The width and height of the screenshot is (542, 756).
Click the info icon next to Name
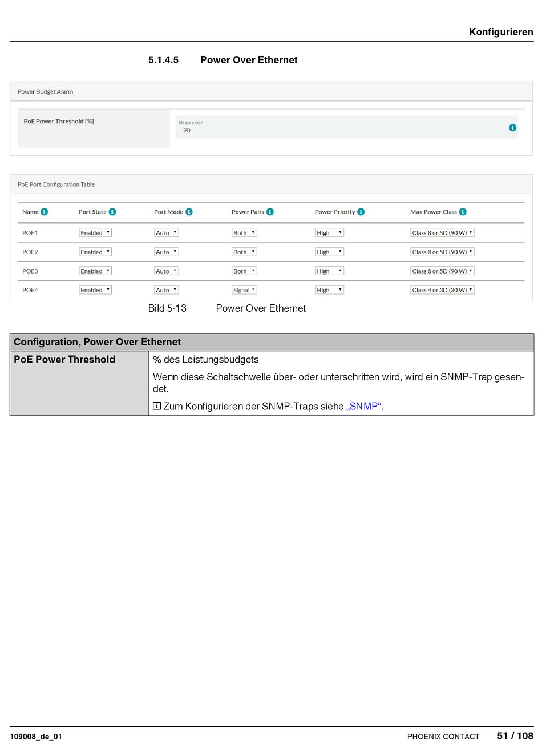click(x=45, y=212)
